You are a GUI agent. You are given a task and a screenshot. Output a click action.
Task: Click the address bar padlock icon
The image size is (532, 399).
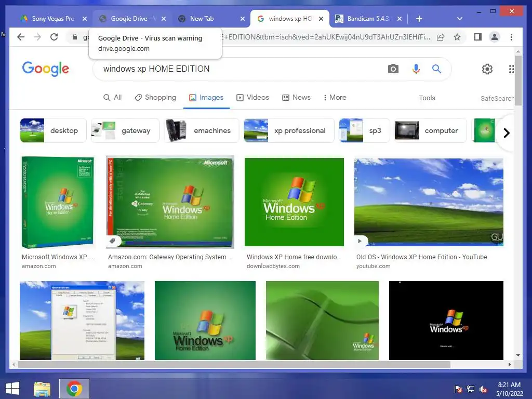coord(75,37)
